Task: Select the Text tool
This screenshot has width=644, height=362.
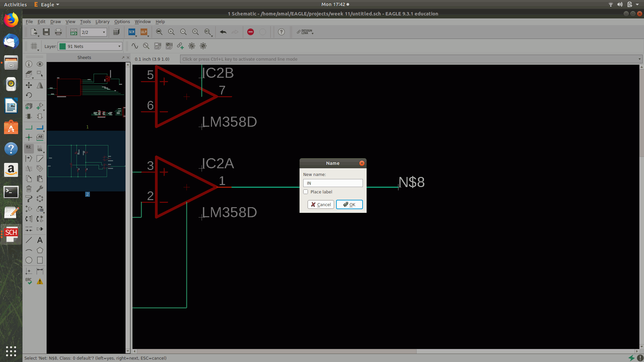Action: (x=40, y=240)
